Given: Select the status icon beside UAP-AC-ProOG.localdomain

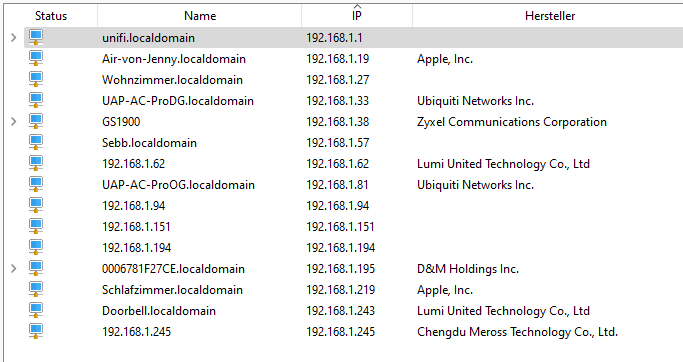Looking at the screenshot, I should tap(36, 185).
